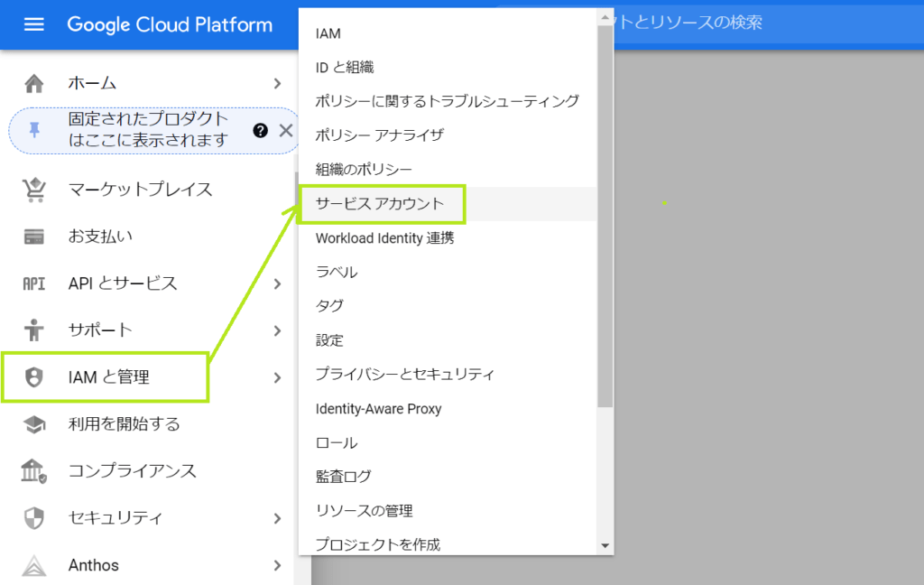Click the Security shield icon

(34, 518)
